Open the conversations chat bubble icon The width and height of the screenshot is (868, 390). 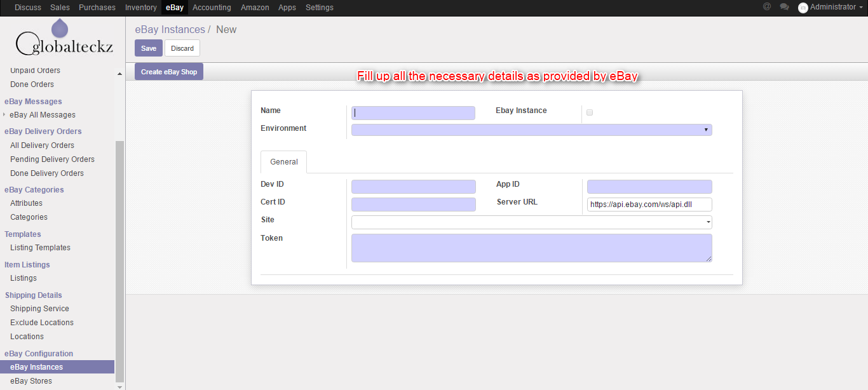tap(785, 7)
